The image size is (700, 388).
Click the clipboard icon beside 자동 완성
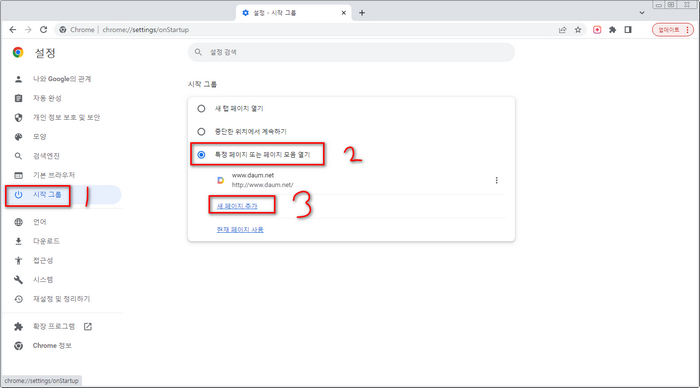18,98
